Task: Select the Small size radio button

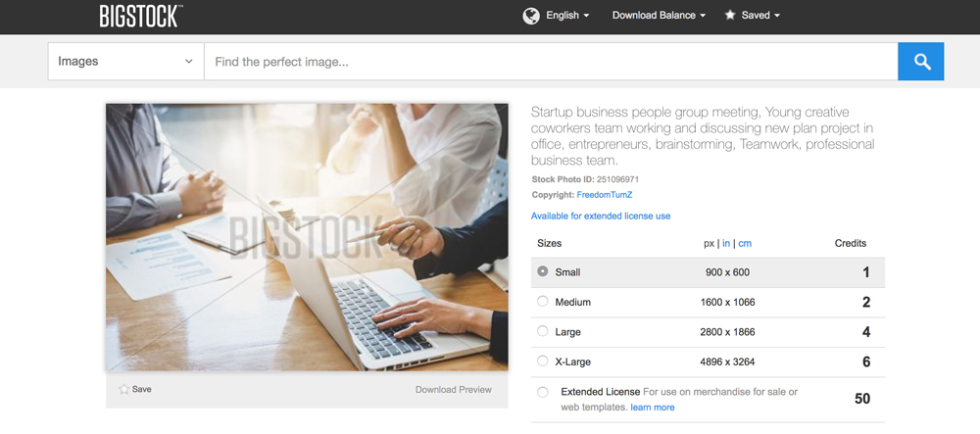Action: [543, 271]
